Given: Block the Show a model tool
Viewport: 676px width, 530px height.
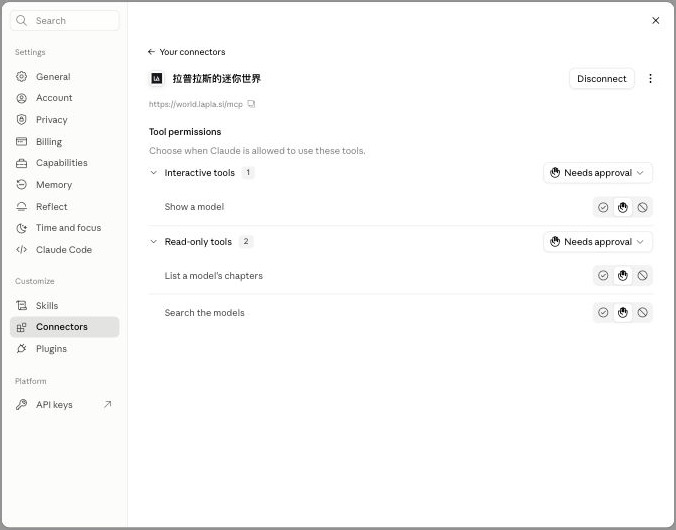Looking at the screenshot, I should tap(642, 207).
